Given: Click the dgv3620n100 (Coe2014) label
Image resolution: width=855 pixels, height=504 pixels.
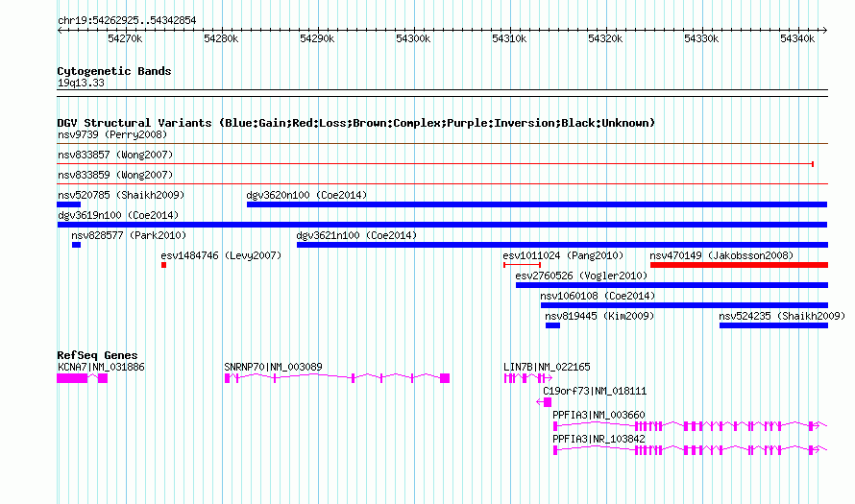Looking at the screenshot, I should click(307, 195).
